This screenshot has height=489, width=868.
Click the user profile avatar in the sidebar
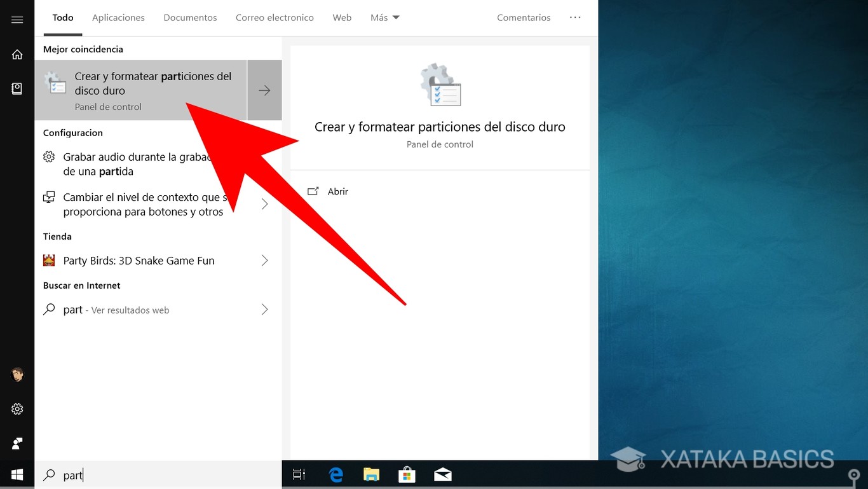(17, 375)
